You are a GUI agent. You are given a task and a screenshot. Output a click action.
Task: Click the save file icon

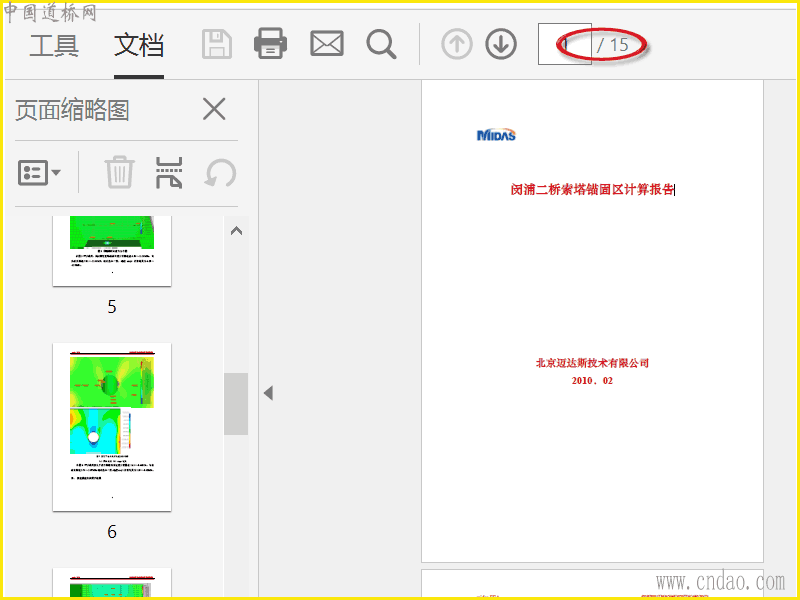(x=217, y=44)
